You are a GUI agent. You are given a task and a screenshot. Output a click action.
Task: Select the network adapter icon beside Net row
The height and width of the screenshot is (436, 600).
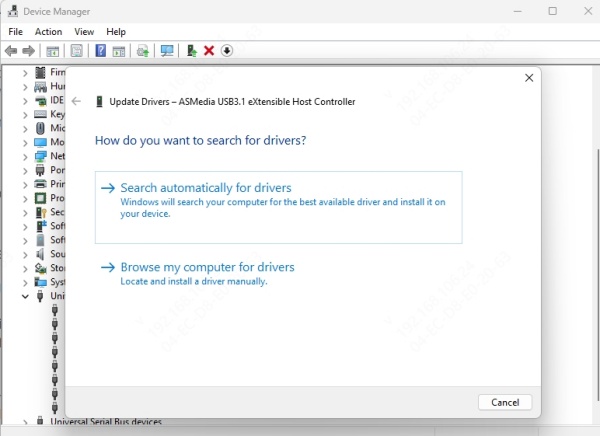[40, 156]
